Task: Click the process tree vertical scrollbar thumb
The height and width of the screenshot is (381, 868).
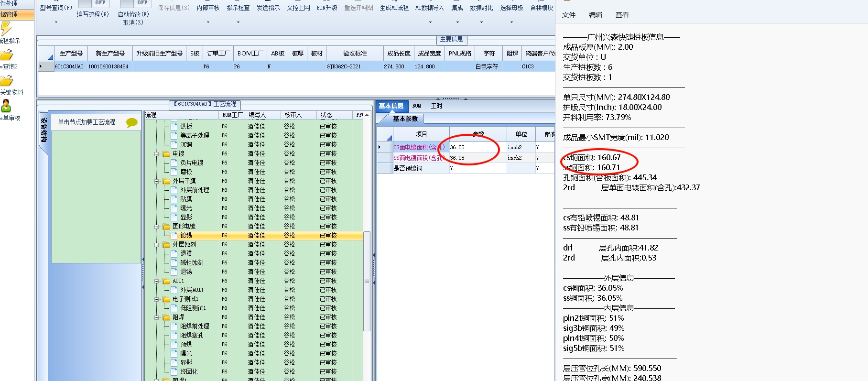Action: tap(367, 281)
